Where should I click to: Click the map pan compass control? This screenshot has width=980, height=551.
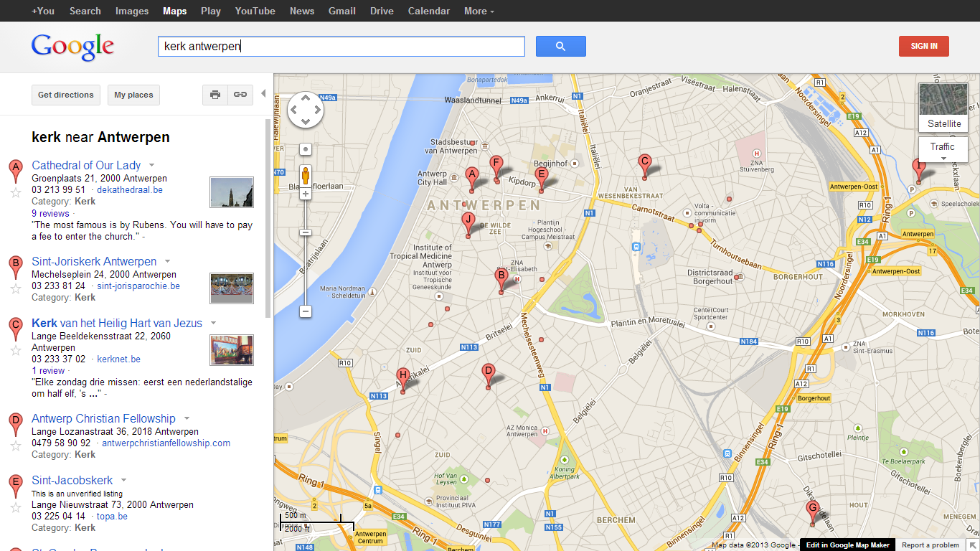(306, 110)
